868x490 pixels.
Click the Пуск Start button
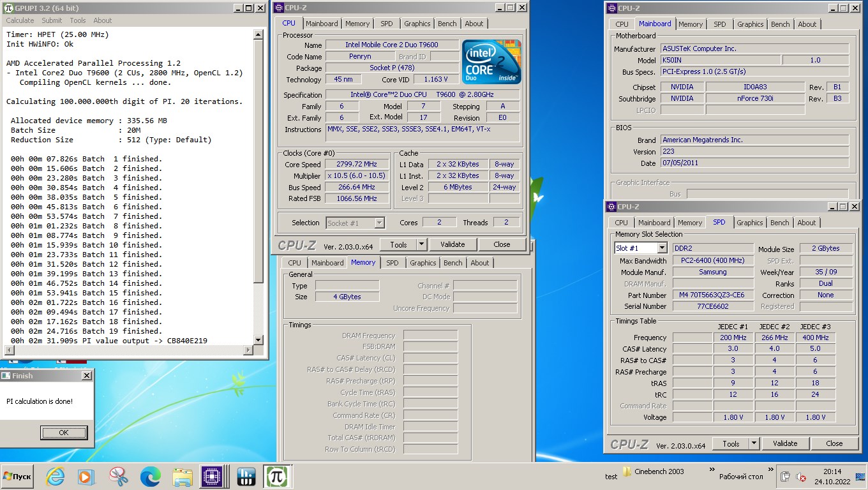pos(17,477)
